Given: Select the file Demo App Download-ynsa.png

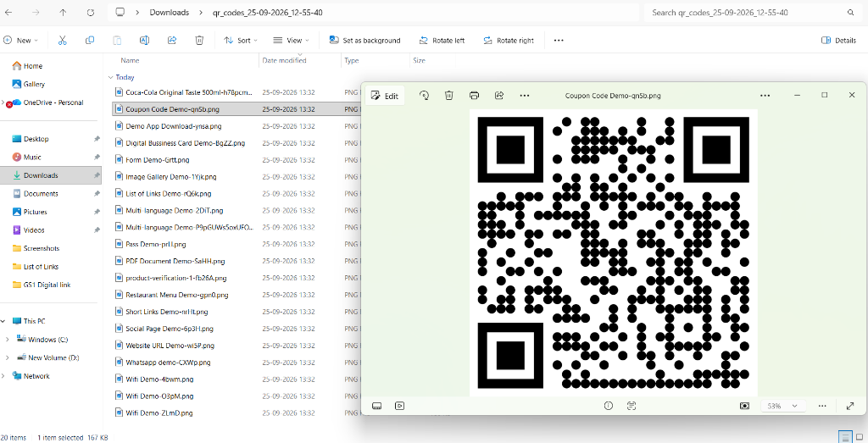Looking at the screenshot, I should point(173,126).
